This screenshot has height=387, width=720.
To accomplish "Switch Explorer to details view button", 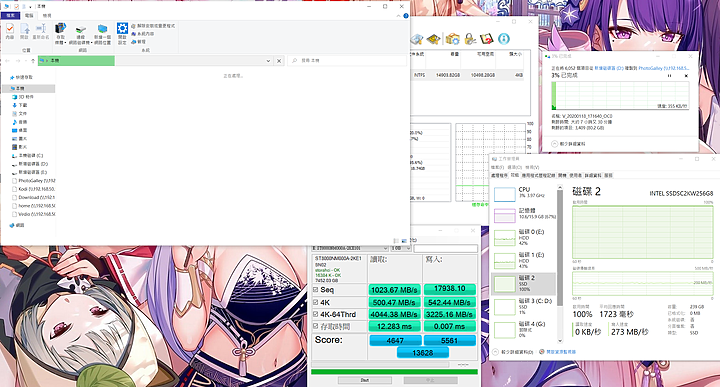I will pyautogui.click(x=396, y=241).
